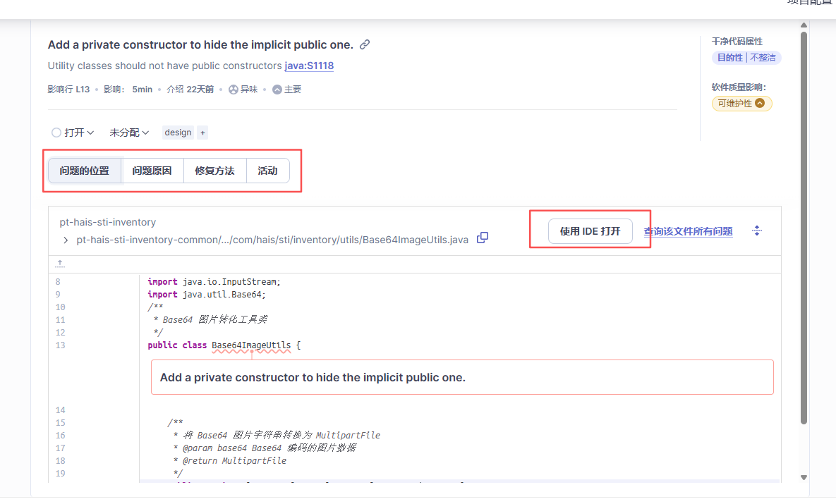The image size is (836, 504).
Task: Open the 修复方法 tab
Action: pyautogui.click(x=215, y=171)
